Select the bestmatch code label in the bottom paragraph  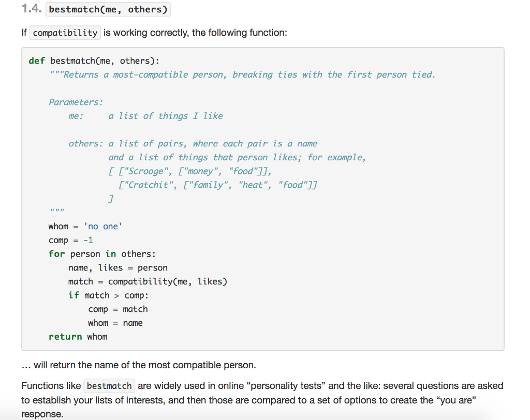(x=109, y=385)
